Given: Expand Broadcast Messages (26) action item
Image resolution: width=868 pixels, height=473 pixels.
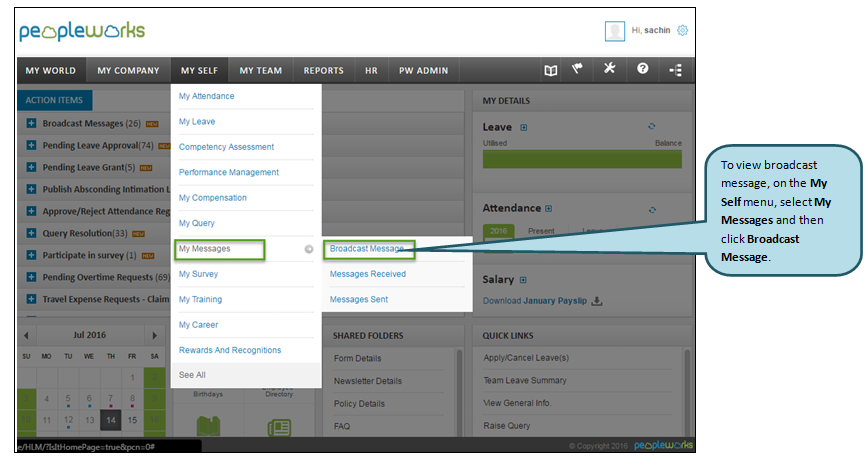Looking at the screenshot, I should tap(32, 123).
